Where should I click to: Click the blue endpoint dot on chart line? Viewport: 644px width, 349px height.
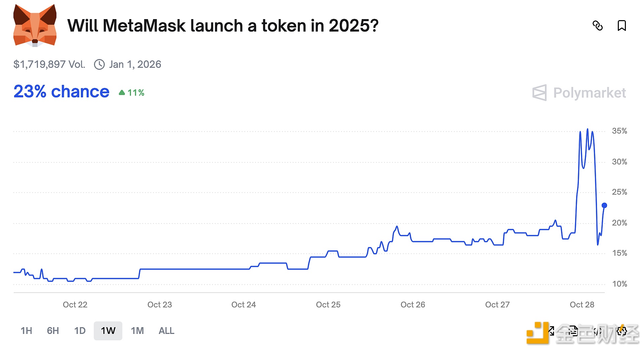604,205
